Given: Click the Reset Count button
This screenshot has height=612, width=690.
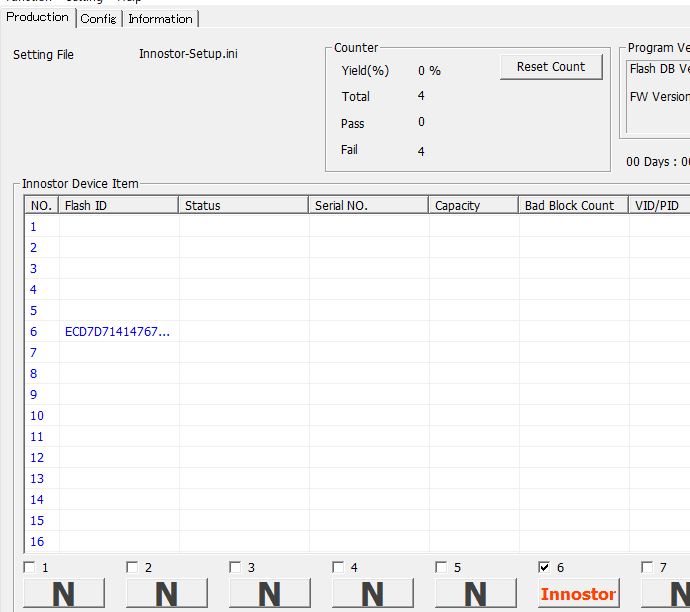Looking at the screenshot, I should click(551, 67).
